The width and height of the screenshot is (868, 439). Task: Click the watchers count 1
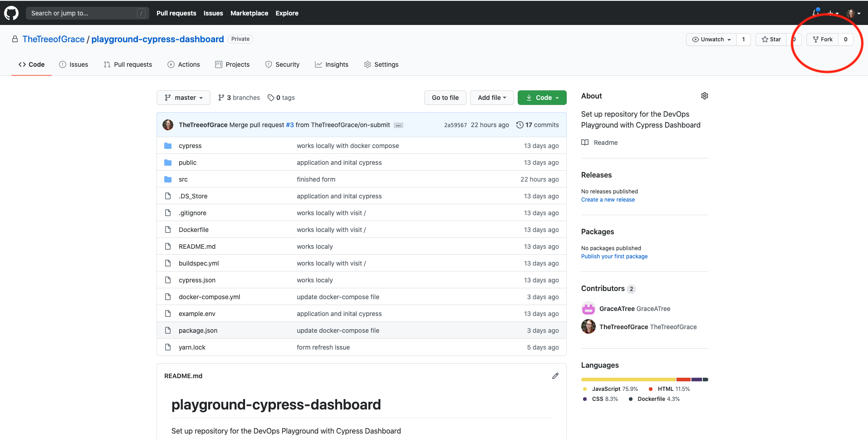tap(743, 39)
